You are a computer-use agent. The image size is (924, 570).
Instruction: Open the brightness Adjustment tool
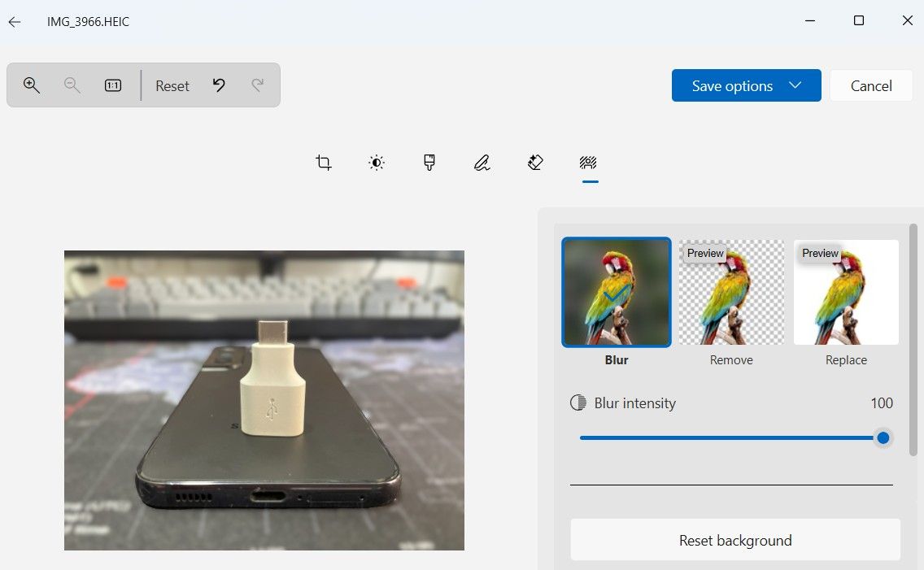(376, 163)
